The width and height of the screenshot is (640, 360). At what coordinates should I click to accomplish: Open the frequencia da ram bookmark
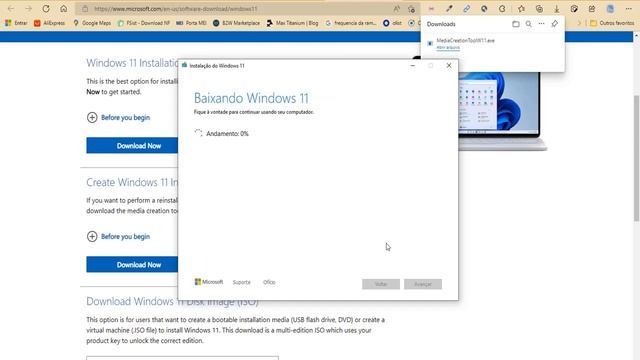(x=351, y=23)
